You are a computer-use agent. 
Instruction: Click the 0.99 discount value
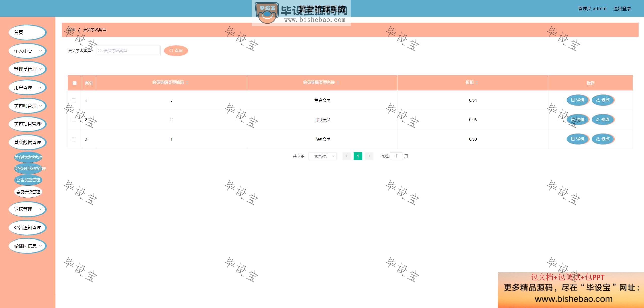tap(473, 139)
